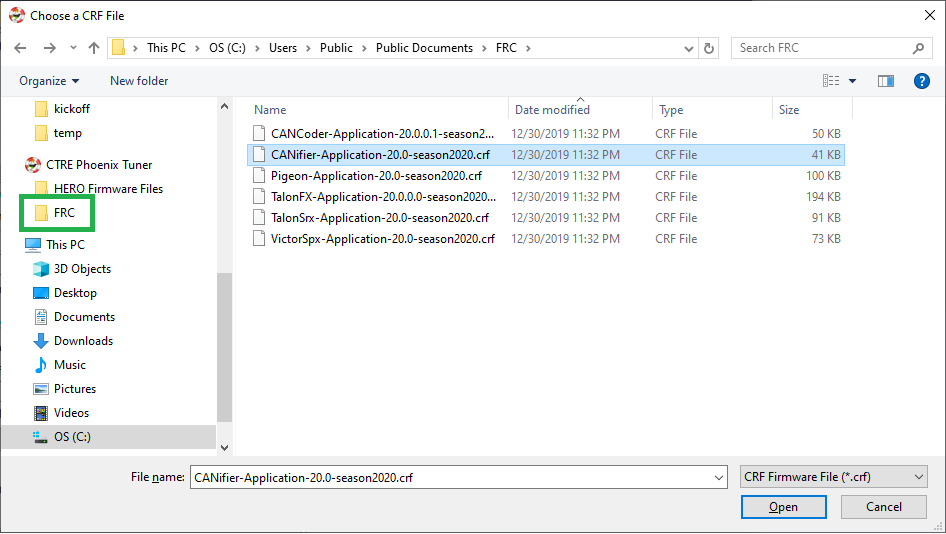The width and height of the screenshot is (946, 534).
Task: Cancel the file selection dialog
Action: [883, 507]
